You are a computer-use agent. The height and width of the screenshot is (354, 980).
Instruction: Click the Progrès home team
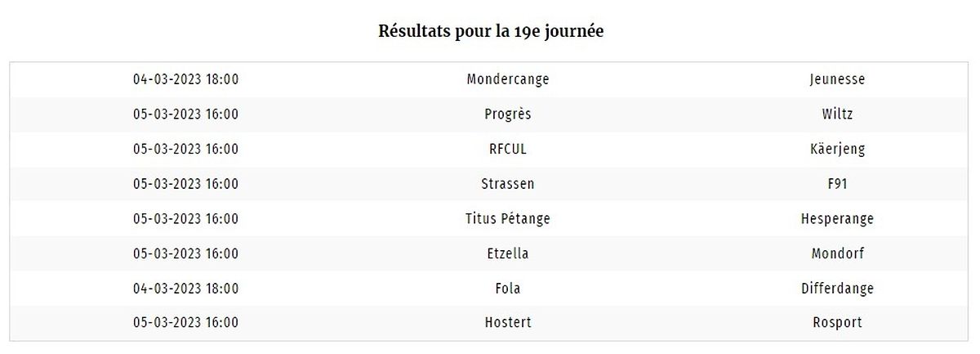pyautogui.click(x=508, y=114)
